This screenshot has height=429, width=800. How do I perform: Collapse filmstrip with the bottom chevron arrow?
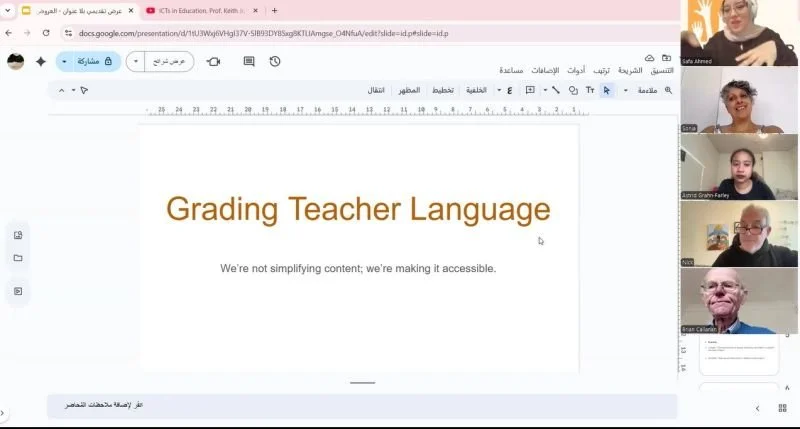[x=758, y=408]
